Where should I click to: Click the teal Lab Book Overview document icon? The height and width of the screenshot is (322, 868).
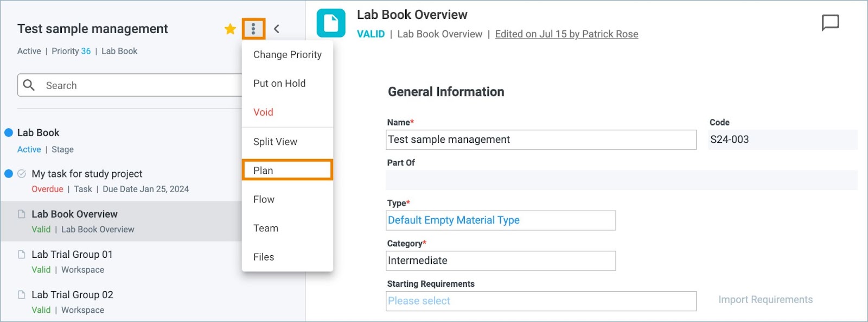click(331, 23)
